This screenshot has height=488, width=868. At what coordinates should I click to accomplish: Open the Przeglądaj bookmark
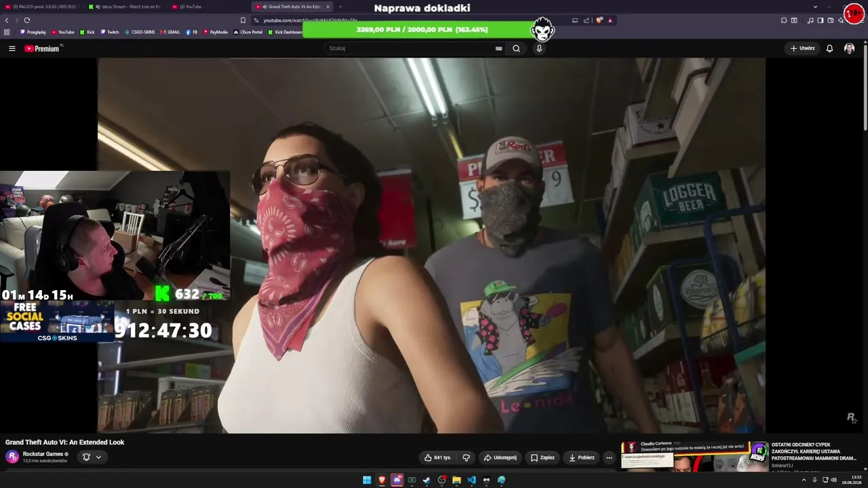(x=33, y=32)
